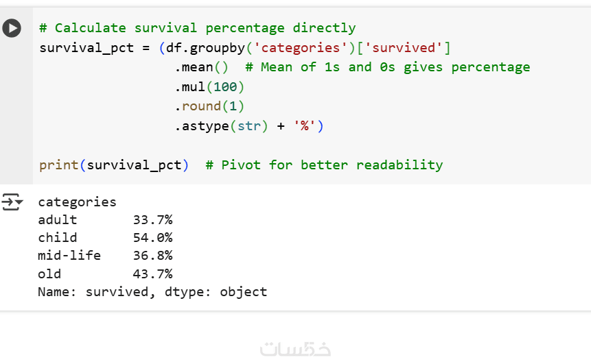Click the output options icon beside results
This screenshot has width=591, height=364.
click(12, 202)
